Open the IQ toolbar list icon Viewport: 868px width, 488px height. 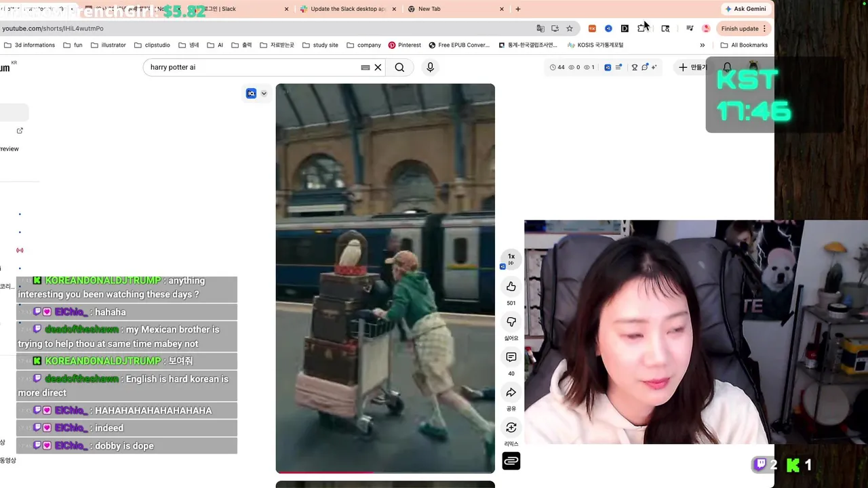[x=618, y=67]
